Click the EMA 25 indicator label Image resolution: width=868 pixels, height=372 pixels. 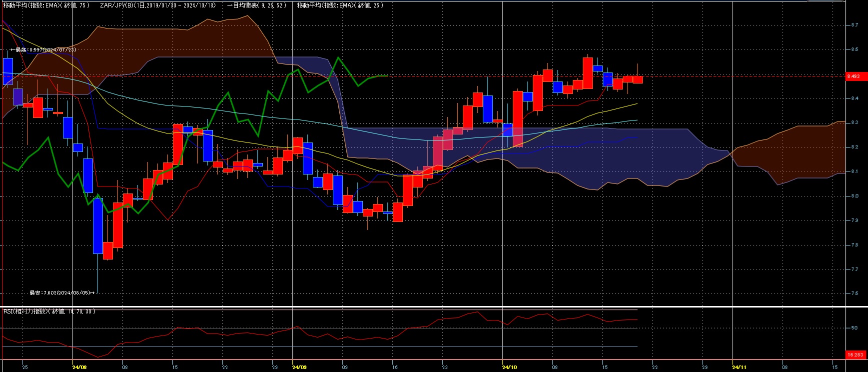point(340,5)
